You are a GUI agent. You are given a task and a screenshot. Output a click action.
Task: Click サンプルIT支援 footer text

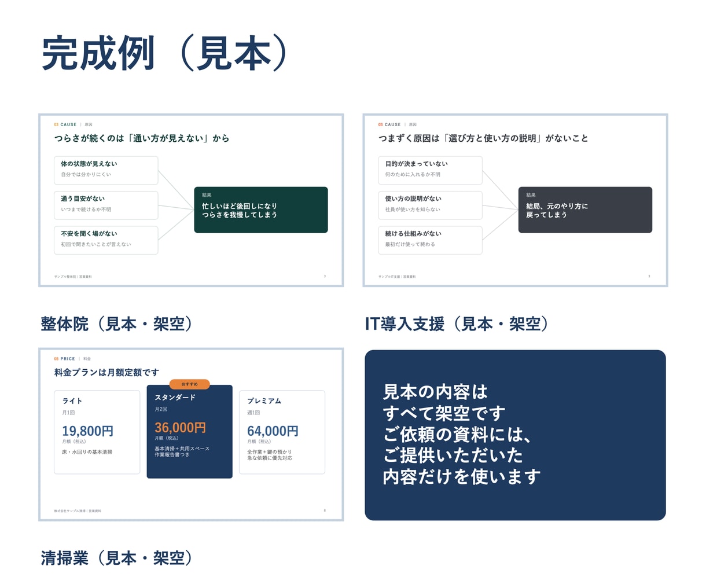click(x=397, y=277)
